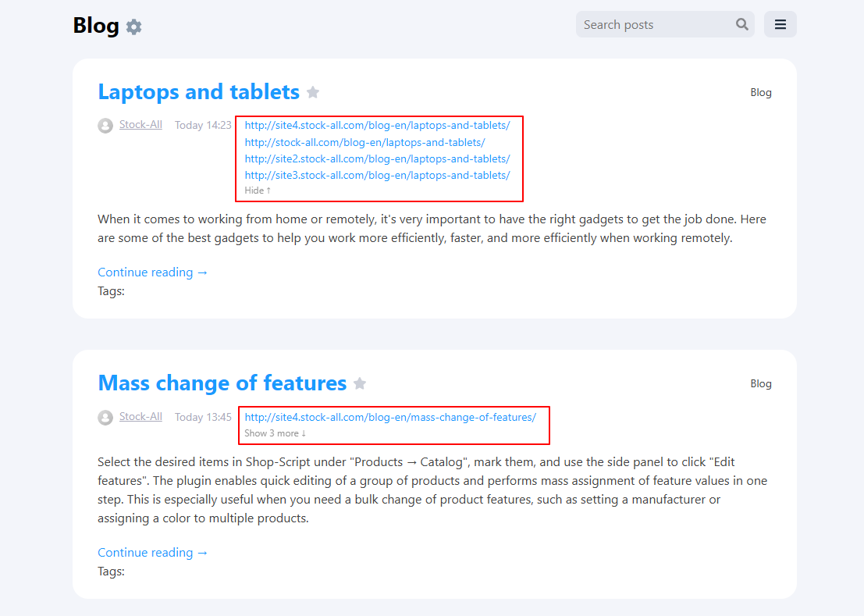Click the search magnifier icon
This screenshot has width=864, height=616.
click(741, 24)
